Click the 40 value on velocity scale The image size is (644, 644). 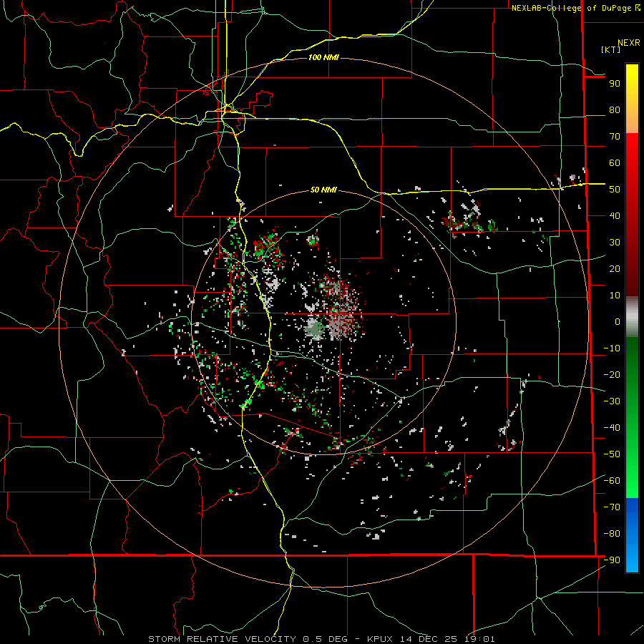(x=615, y=216)
